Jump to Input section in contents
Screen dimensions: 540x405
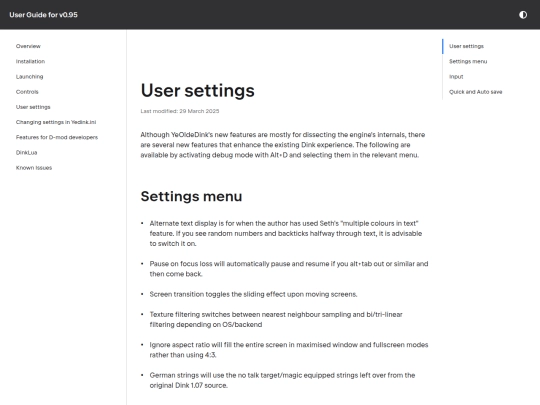click(456, 76)
